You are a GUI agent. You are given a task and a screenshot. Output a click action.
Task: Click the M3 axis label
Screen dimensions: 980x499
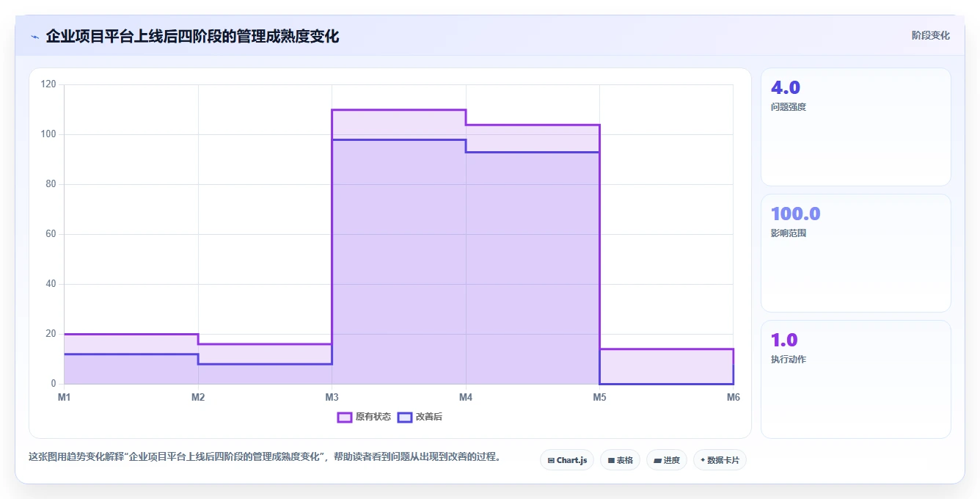pos(332,397)
